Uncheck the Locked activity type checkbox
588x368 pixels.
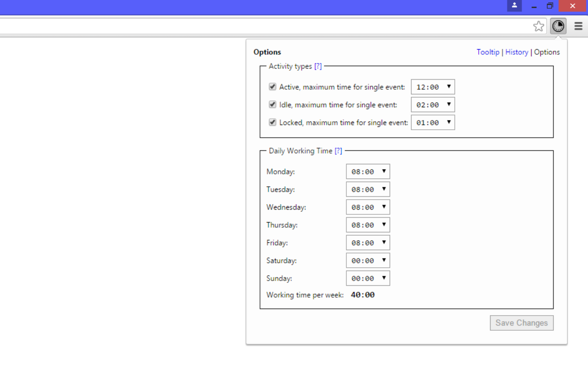click(x=272, y=122)
